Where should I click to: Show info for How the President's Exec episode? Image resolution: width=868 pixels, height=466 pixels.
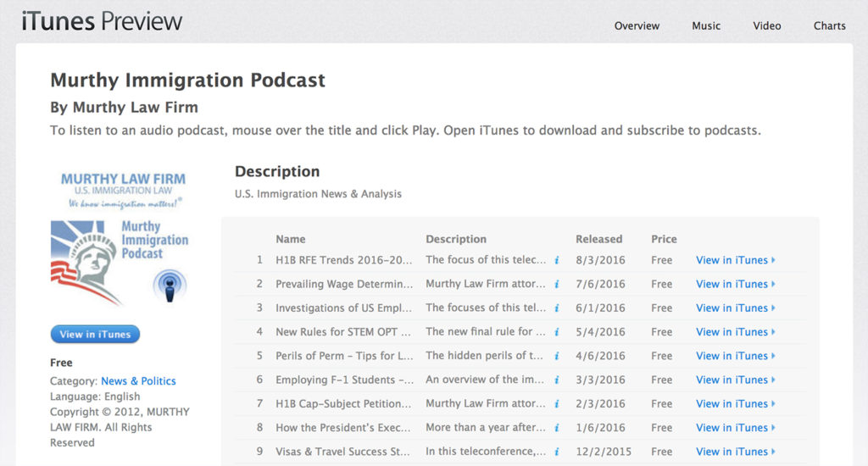pos(557,428)
